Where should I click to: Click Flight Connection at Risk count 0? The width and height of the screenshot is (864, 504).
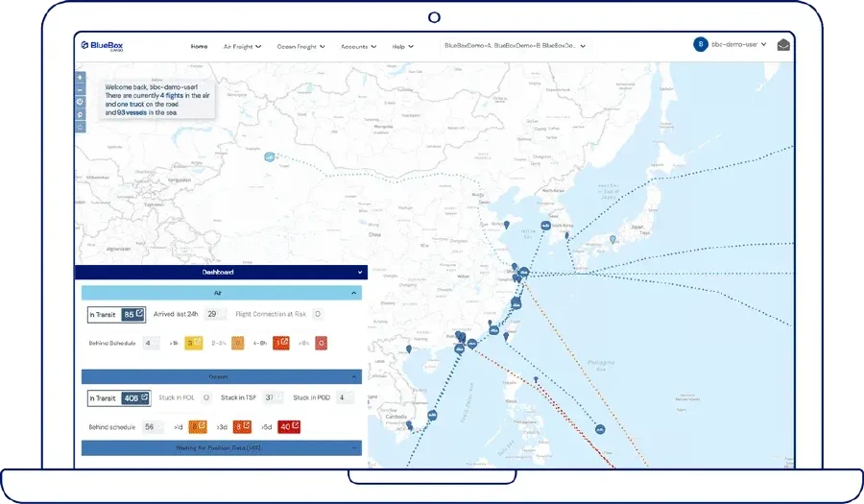click(318, 314)
